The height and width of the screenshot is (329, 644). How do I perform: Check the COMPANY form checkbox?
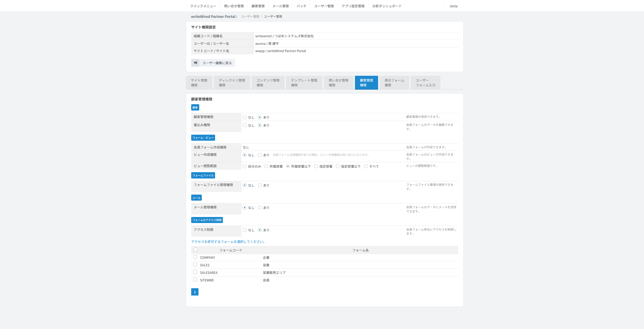coord(195,257)
